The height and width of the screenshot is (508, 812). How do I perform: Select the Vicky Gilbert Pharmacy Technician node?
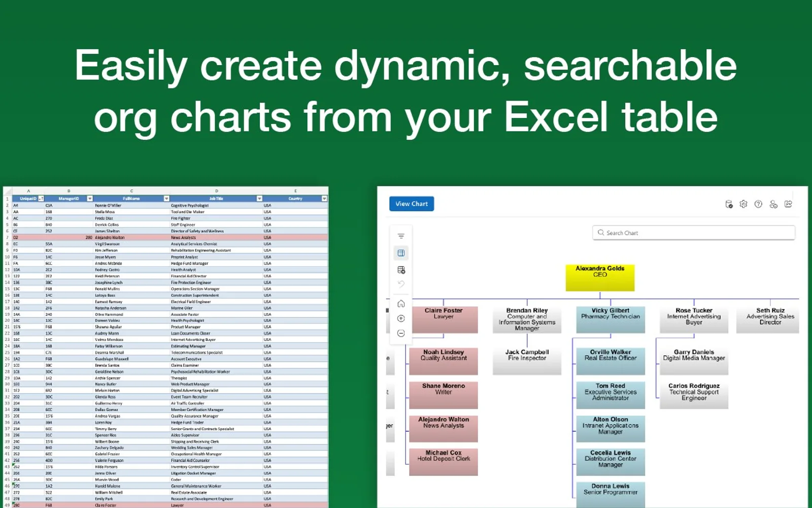click(x=611, y=320)
